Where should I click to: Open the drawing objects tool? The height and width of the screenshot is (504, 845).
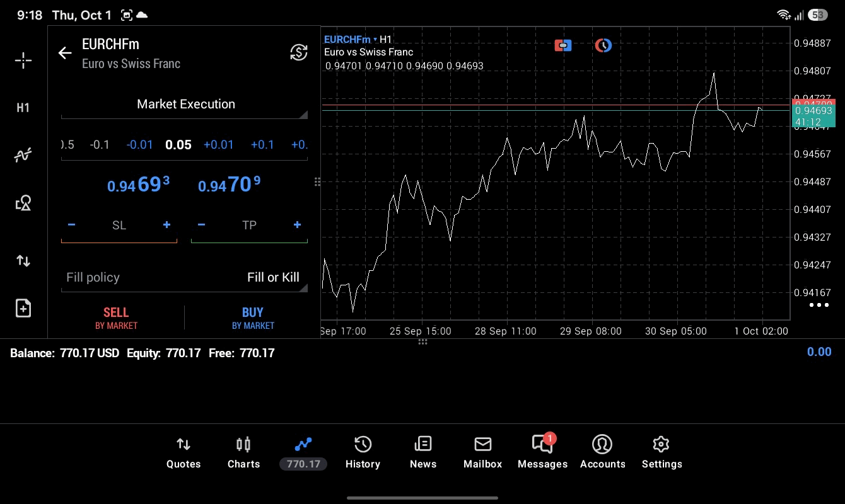[x=23, y=203]
